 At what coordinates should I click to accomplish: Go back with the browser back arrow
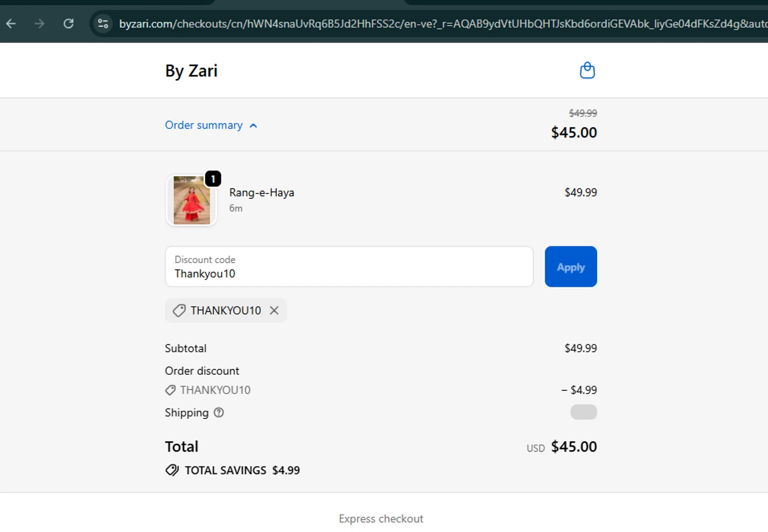pos(11,24)
